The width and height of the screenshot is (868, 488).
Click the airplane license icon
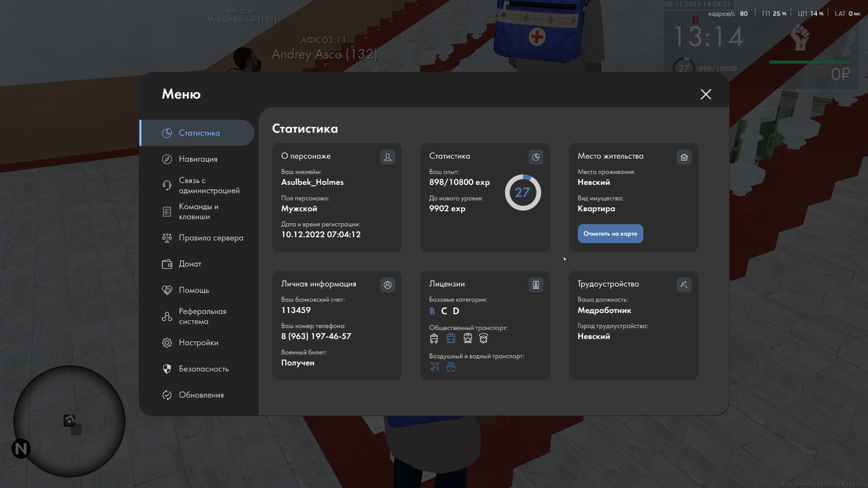435,367
